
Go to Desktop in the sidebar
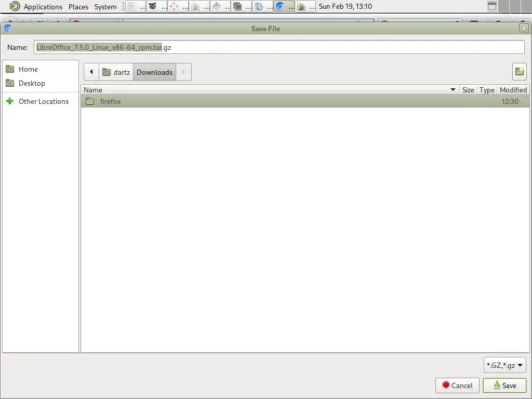41,83
